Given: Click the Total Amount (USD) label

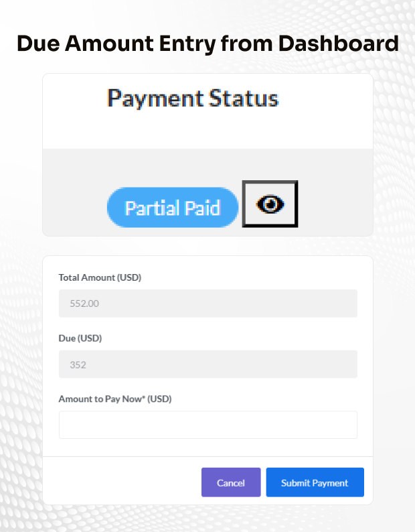Looking at the screenshot, I should [x=100, y=277].
